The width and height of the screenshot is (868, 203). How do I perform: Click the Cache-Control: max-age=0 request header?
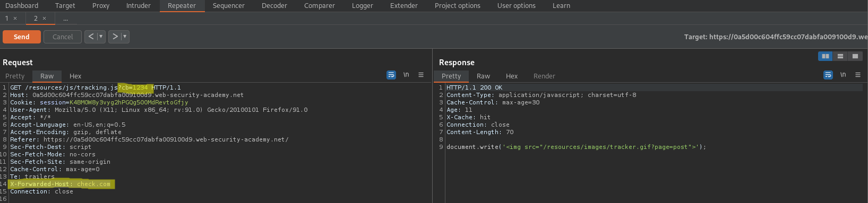tap(55, 169)
